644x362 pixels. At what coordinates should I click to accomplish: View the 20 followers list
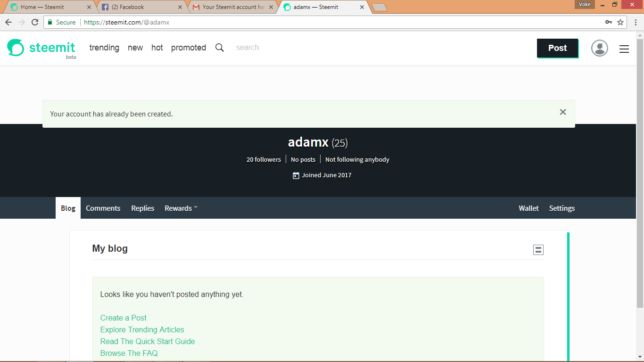point(264,159)
